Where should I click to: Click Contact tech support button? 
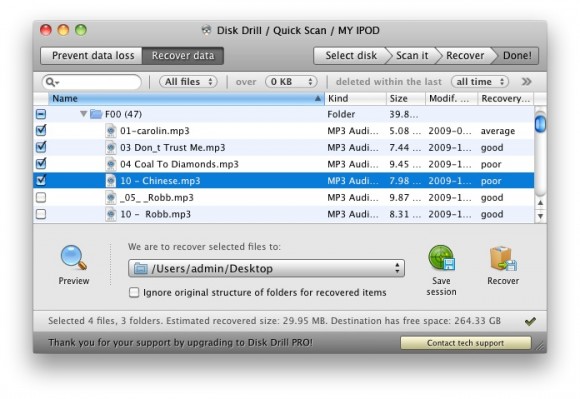pos(465,343)
